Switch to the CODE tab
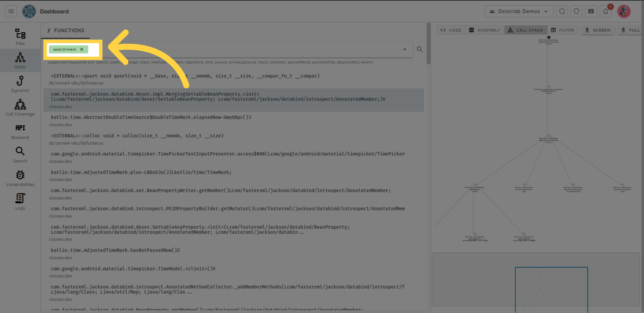 coord(451,30)
